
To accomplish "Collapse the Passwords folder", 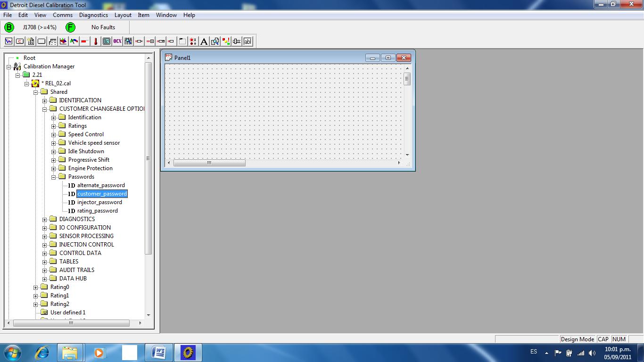I will pyautogui.click(x=53, y=177).
